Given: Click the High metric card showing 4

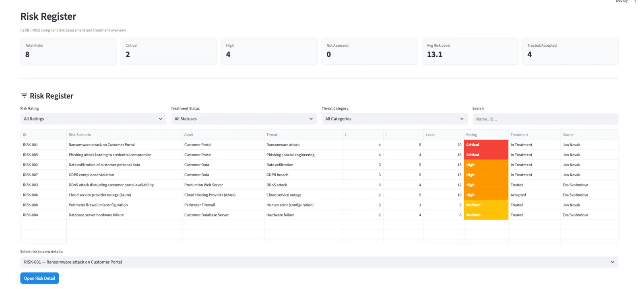Looking at the screenshot, I should tap(269, 51).
